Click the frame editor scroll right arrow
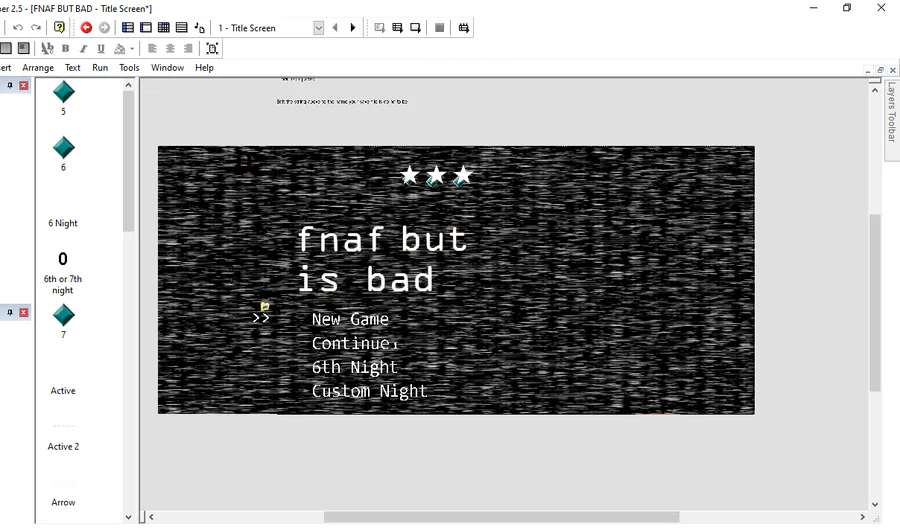The height and width of the screenshot is (530, 900). point(862,517)
